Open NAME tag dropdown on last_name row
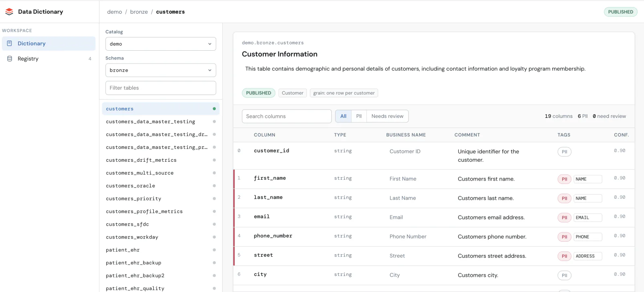 [588, 198]
